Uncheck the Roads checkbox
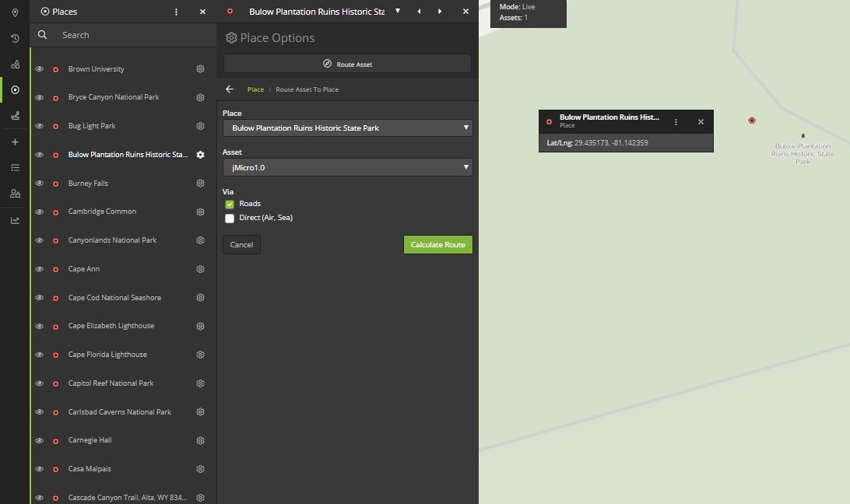This screenshot has height=504, width=850. pyautogui.click(x=230, y=204)
